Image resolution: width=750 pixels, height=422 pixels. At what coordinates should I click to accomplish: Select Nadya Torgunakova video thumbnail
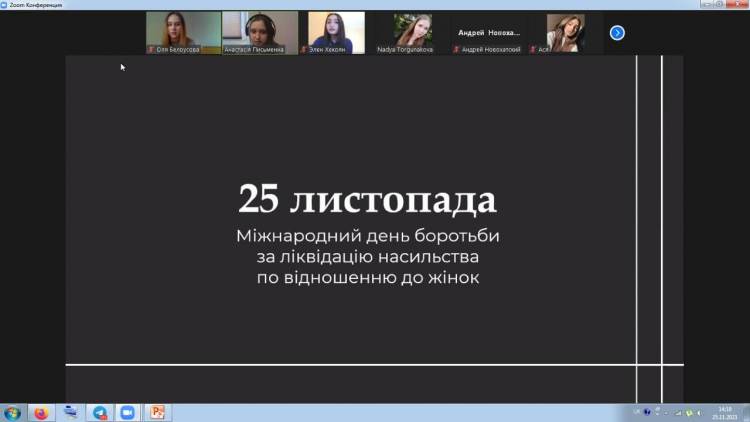click(x=412, y=31)
